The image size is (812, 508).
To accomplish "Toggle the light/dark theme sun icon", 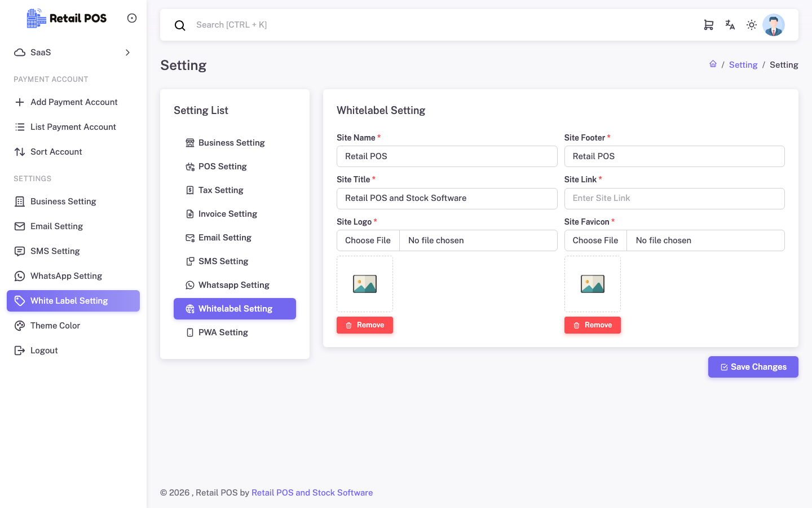I will point(752,25).
